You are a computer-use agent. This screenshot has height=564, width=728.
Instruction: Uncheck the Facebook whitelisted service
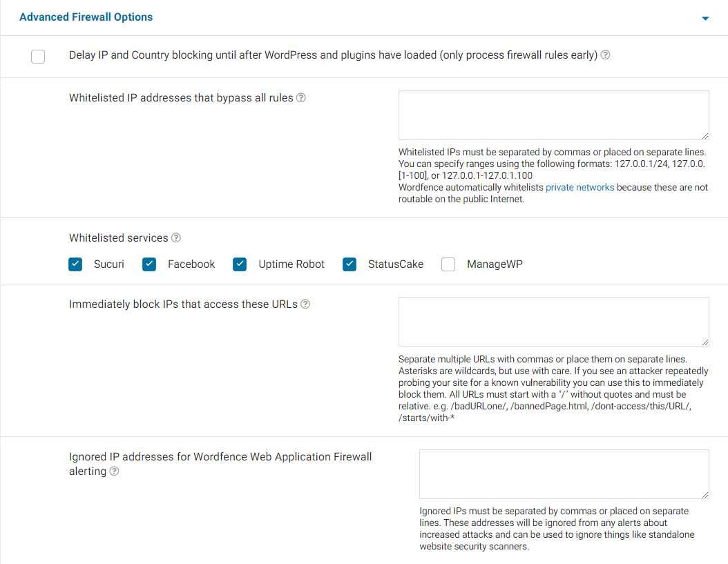tap(149, 264)
